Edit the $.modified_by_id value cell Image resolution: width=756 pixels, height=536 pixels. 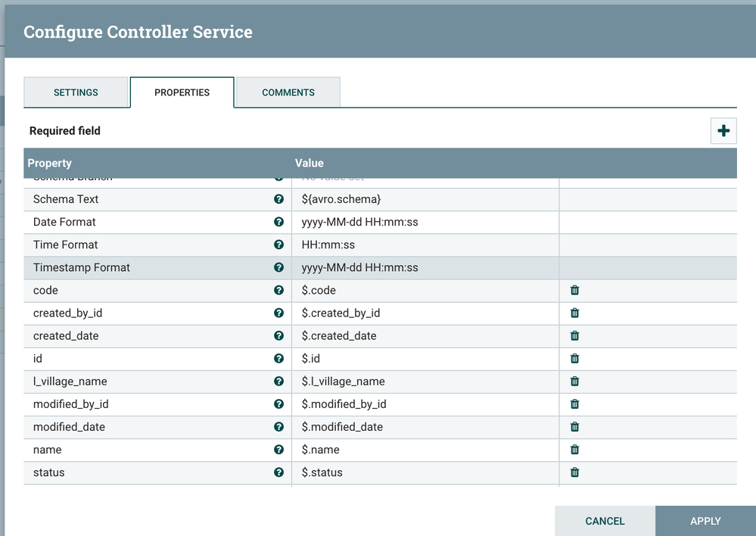[x=425, y=404]
